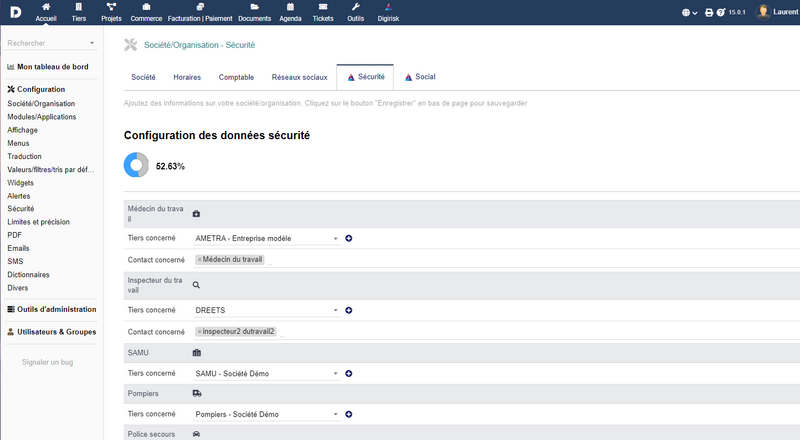
Task: Click the Médecin du travail briefcase icon
Action: click(x=196, y=214)
